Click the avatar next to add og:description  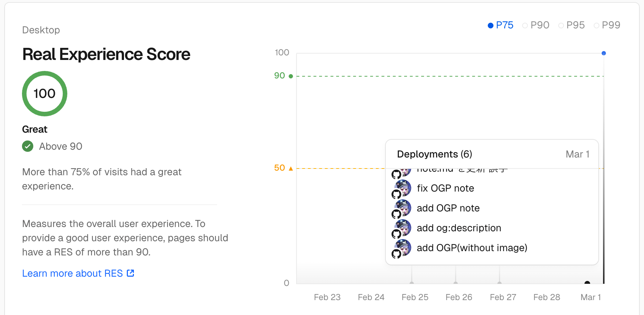403,227
